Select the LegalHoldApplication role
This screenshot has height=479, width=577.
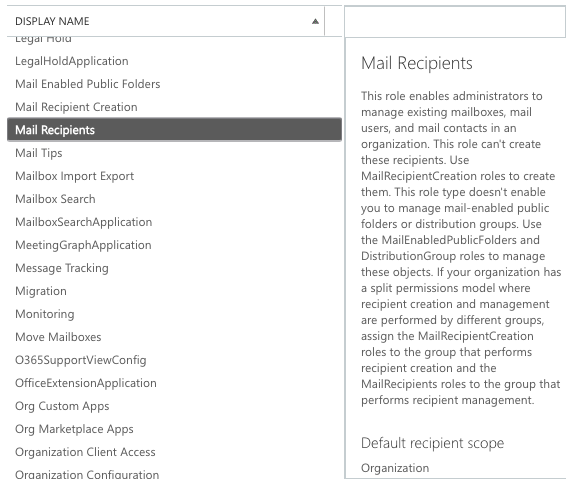coord(174,61)
